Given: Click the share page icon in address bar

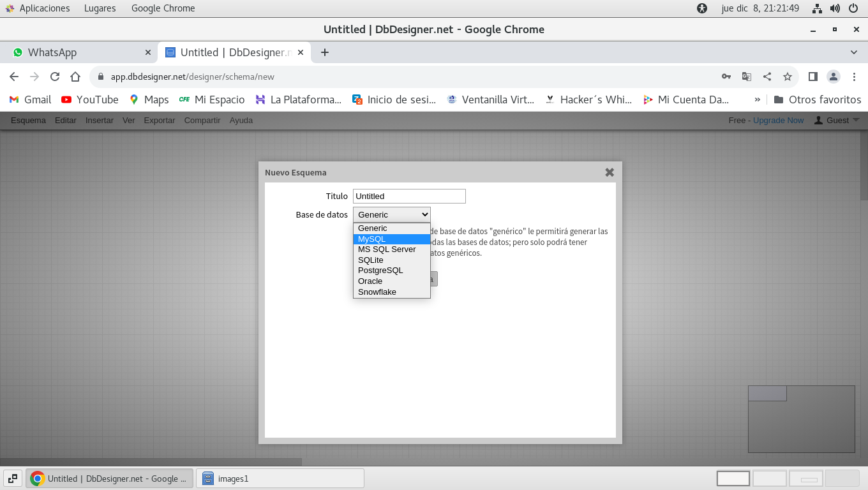Looking at the screenshot, I should pyautogui.click(x=767, y=77).
